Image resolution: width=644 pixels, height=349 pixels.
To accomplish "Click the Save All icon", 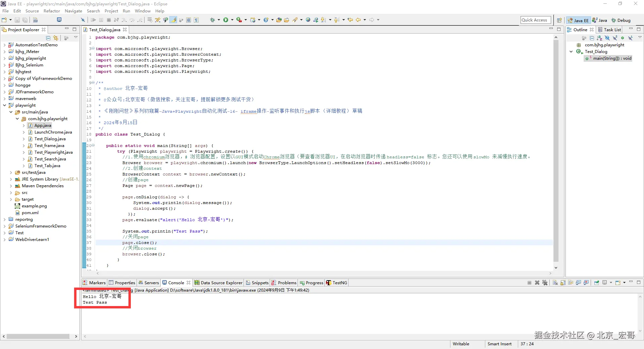I will [25, 20].
